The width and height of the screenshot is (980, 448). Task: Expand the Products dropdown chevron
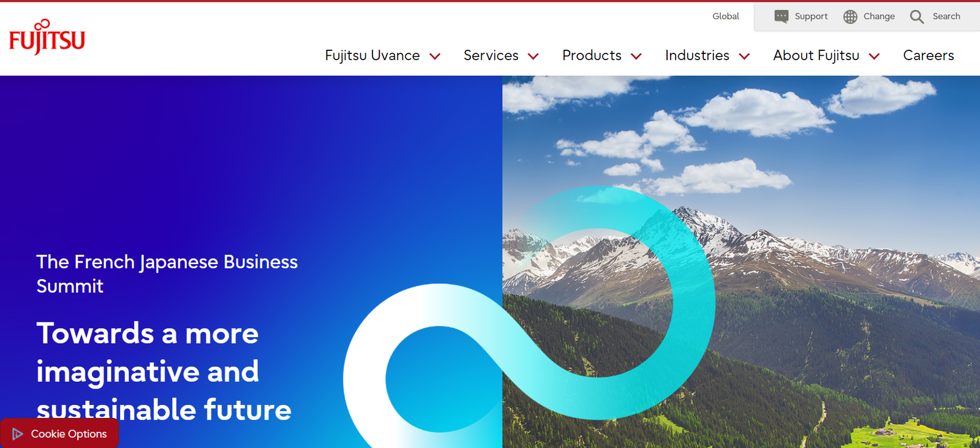(x=636, y=56)
